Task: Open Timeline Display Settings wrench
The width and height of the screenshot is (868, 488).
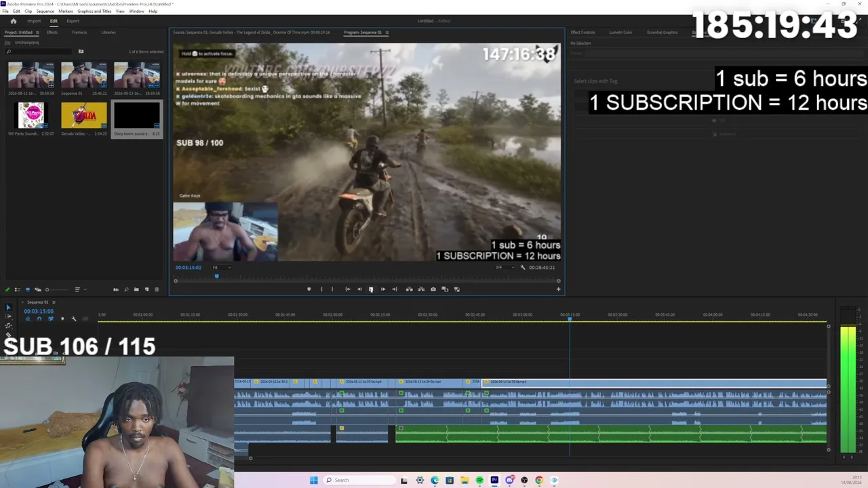Action: point(74,319)
